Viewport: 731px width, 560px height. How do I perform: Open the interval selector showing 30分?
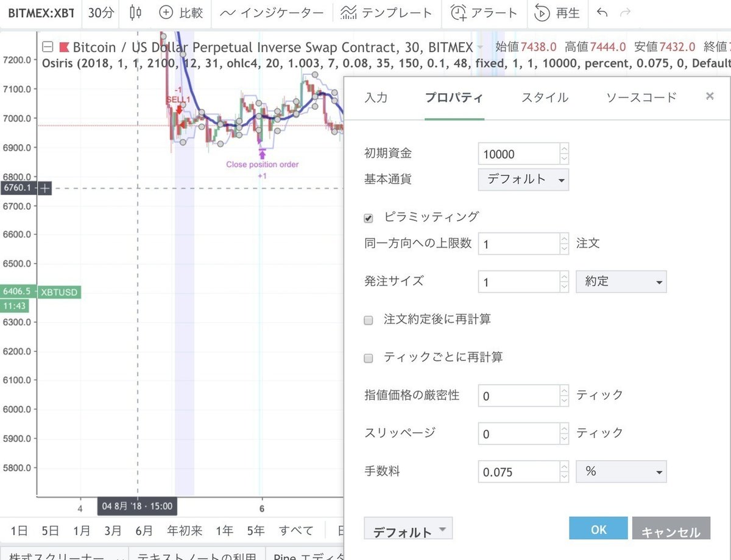coord(100,13)
